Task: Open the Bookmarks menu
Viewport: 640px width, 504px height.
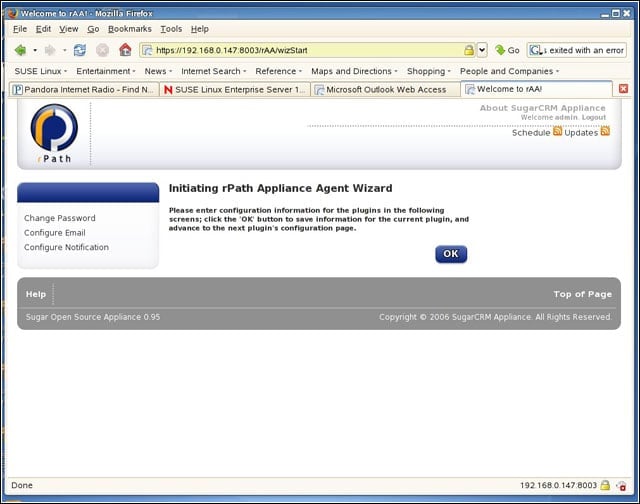Action: 130,29
